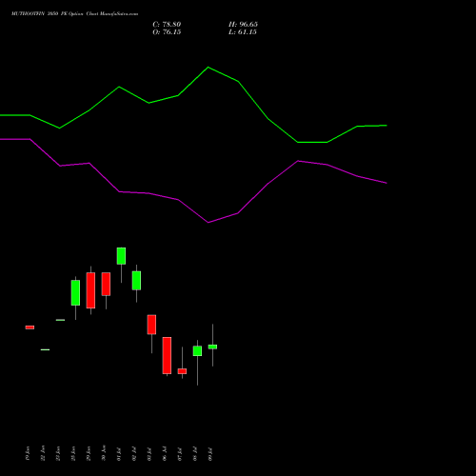This screenshot has height=476, width=476.
Task: Select the low value L: 61.15
Action: [x=243, y=32]
